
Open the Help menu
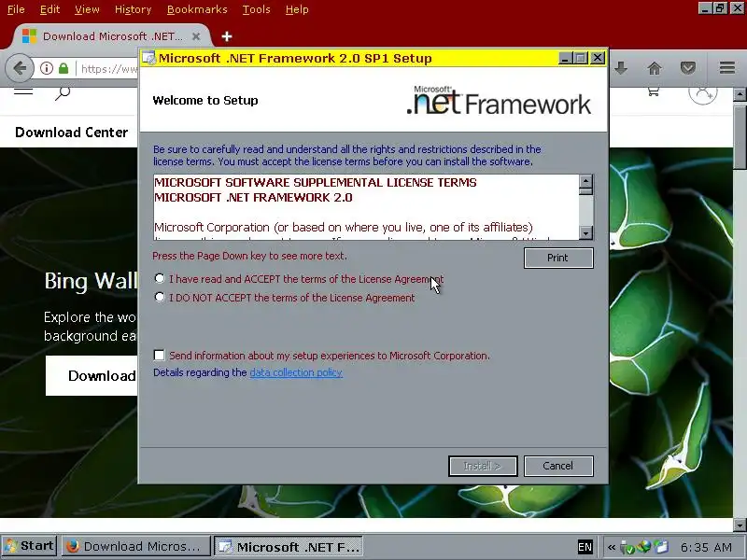[x=297, y=9]
